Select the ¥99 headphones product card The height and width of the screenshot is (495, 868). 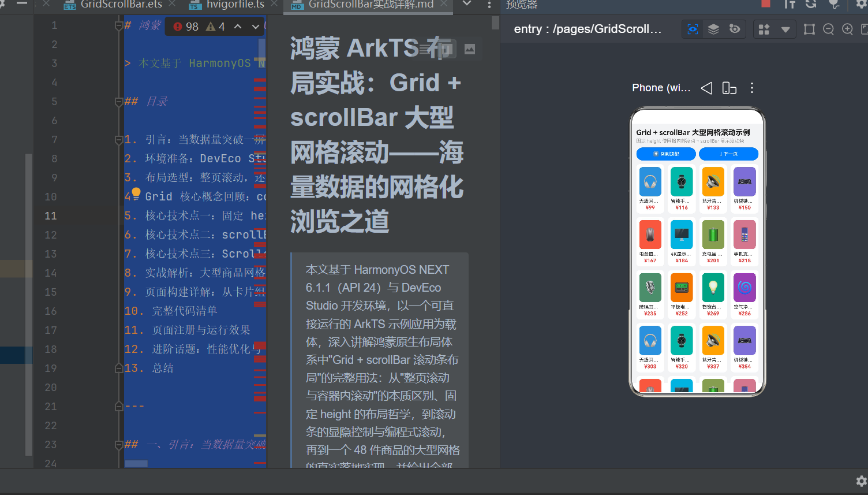tap(650, 188)
